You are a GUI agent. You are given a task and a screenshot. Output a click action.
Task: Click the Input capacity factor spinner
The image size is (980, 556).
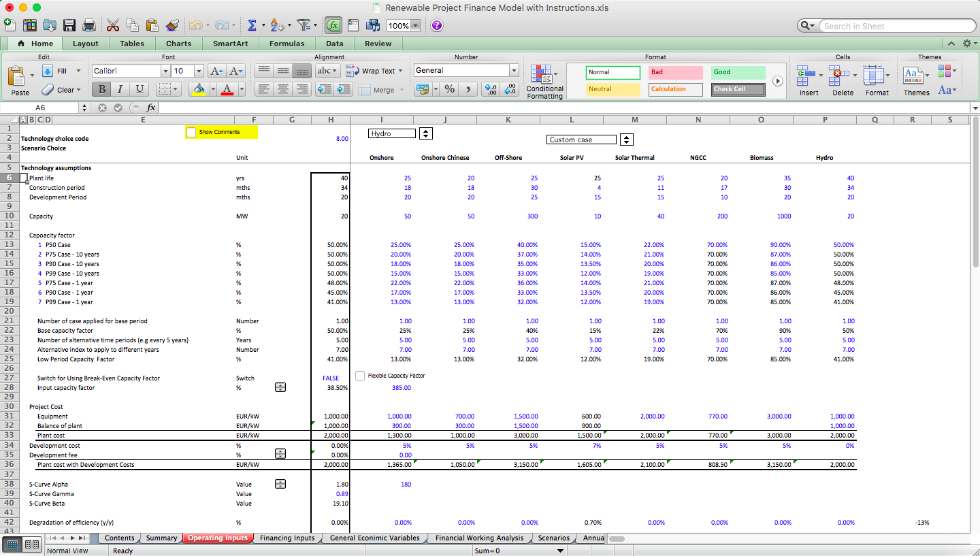[x=280, y=387]
